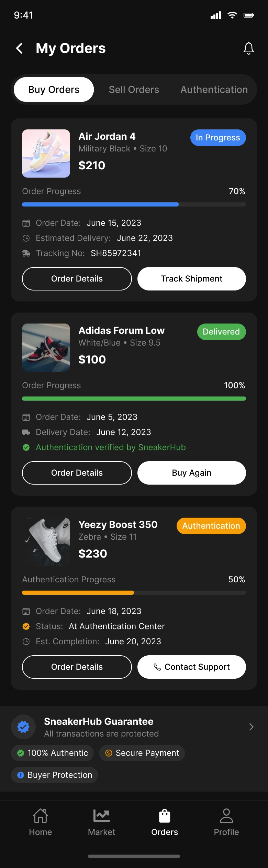
Task: Tap the Buyer Protection chip
Action: click(x=55, y=775)
